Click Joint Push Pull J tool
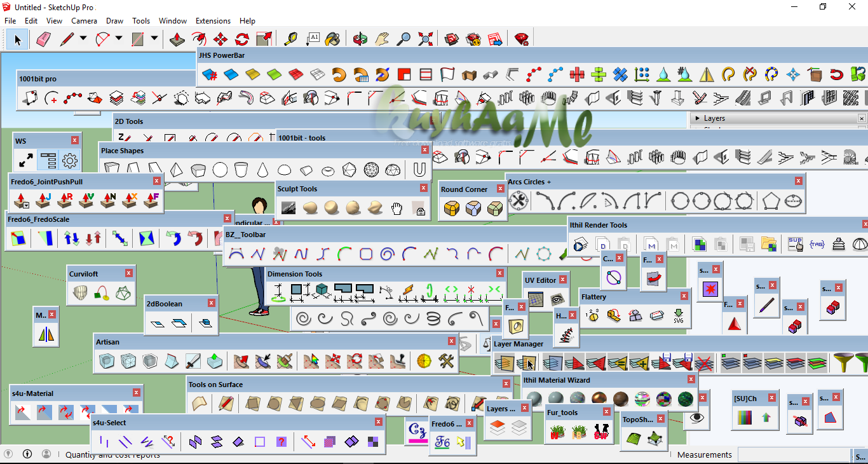Image resolution: width=868 pixels, height=464 pixels. (44, 201)
